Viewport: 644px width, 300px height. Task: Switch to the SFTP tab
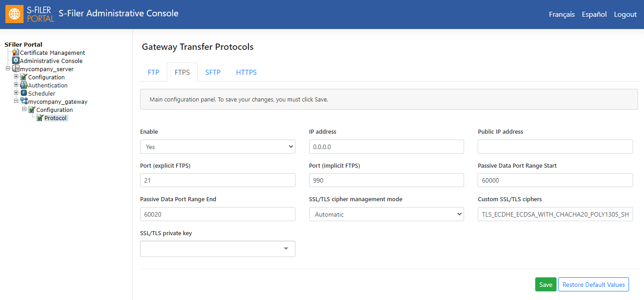[x=213, y=73]
